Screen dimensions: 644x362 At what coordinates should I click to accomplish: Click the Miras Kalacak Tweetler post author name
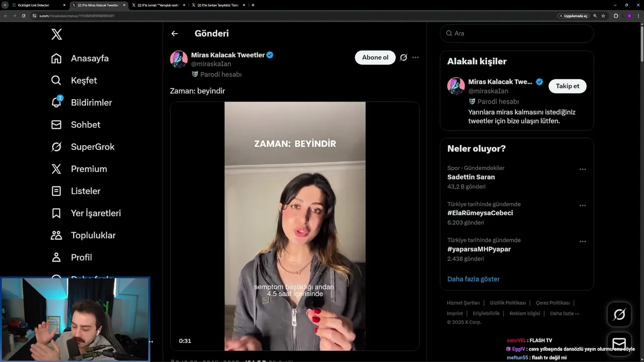pyautogui.click(x=228, y=55)
